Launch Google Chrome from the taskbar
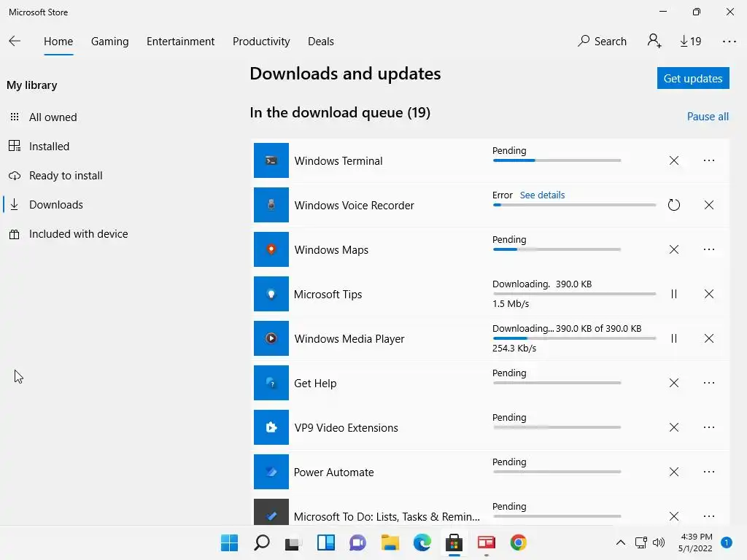The width and height of the screenshot is (747, 560). (x=519, y=542)
